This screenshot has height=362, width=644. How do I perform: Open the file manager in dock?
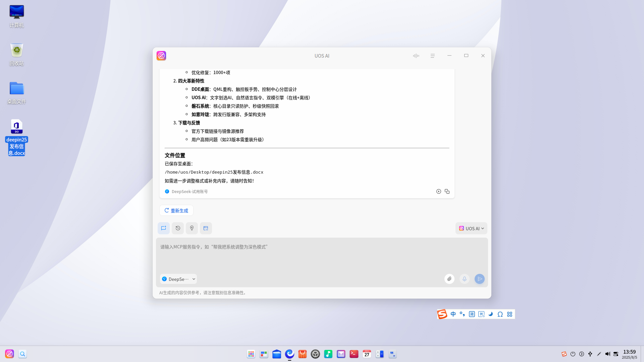[x=277, y=354]
